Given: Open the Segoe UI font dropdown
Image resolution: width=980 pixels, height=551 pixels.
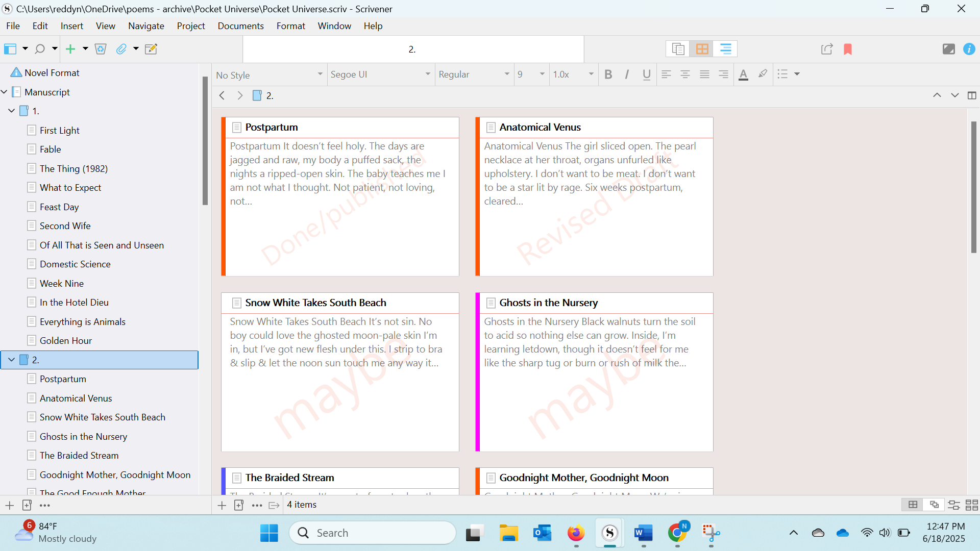Looking at the screenshot, I should [380, 74].
